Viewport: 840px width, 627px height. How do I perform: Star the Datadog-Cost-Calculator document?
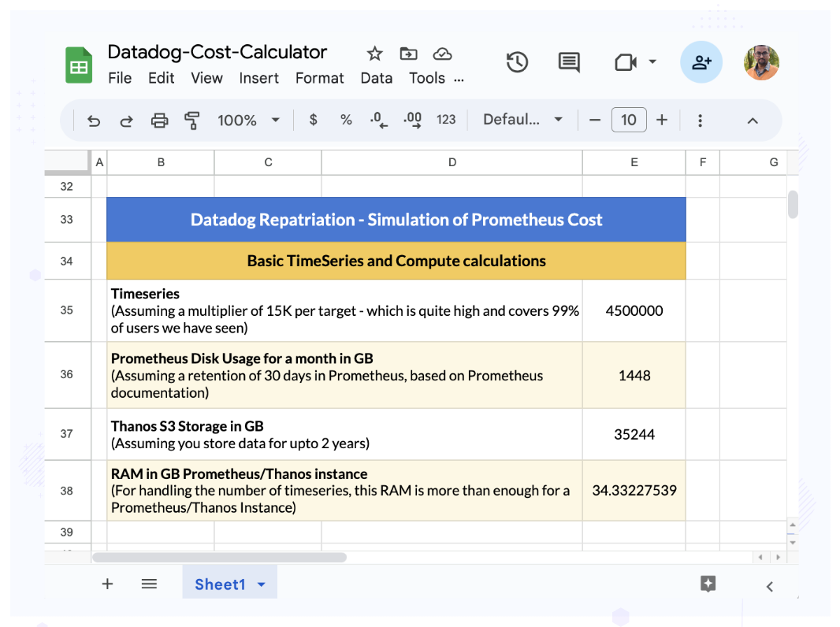(x=374, y=54)
